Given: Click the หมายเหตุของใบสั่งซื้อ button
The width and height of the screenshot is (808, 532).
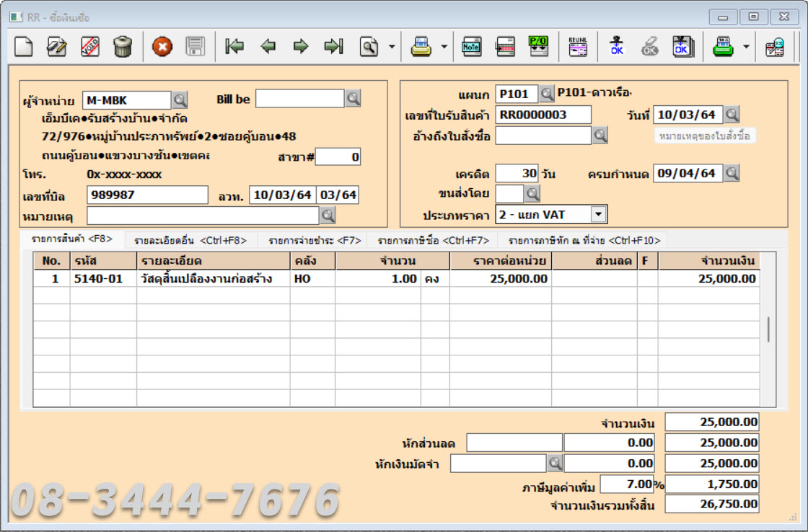Looking at the screenshot, I should (705, 136).
